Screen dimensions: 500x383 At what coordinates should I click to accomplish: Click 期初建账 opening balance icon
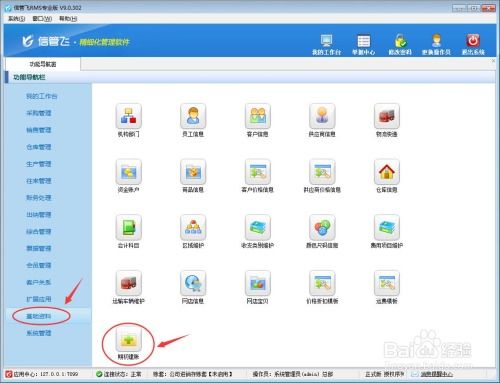128,339
